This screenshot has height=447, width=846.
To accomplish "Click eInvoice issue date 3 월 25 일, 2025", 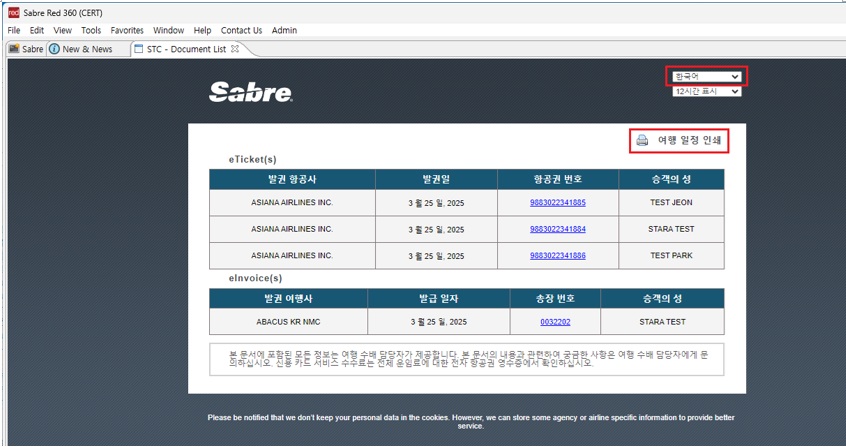I will 438,322.
